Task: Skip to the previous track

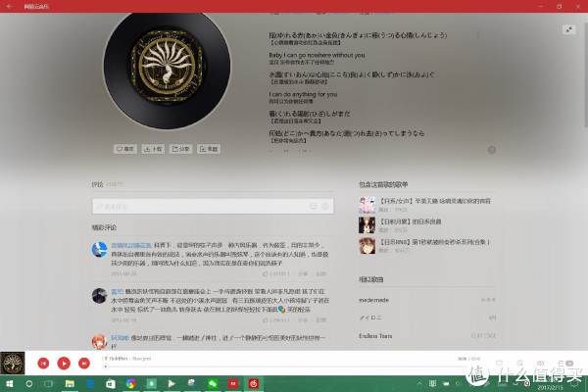Action: click(x=43, y=364)
